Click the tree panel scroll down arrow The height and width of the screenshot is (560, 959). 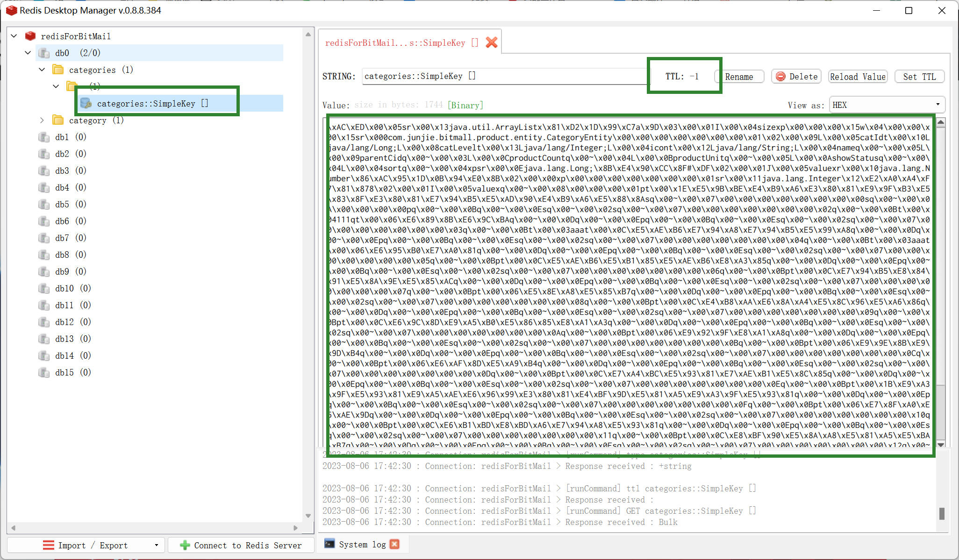(308, 516)
